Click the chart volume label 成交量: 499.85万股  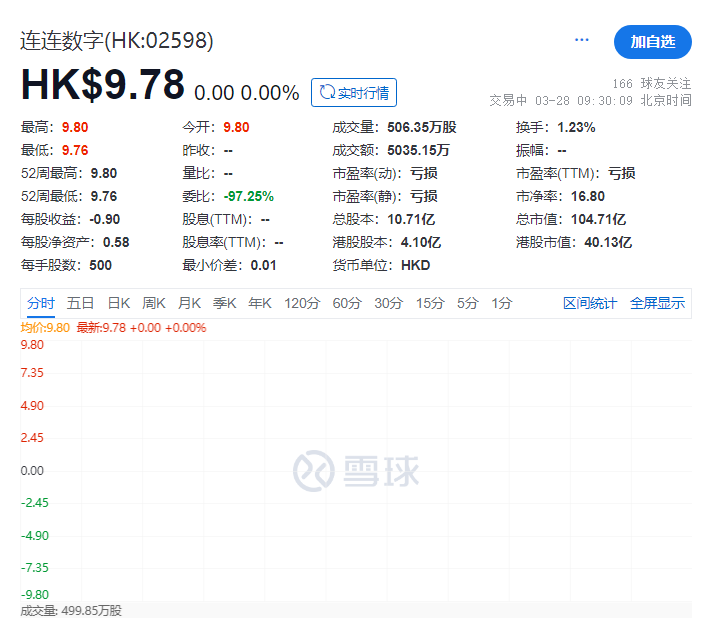71,611
